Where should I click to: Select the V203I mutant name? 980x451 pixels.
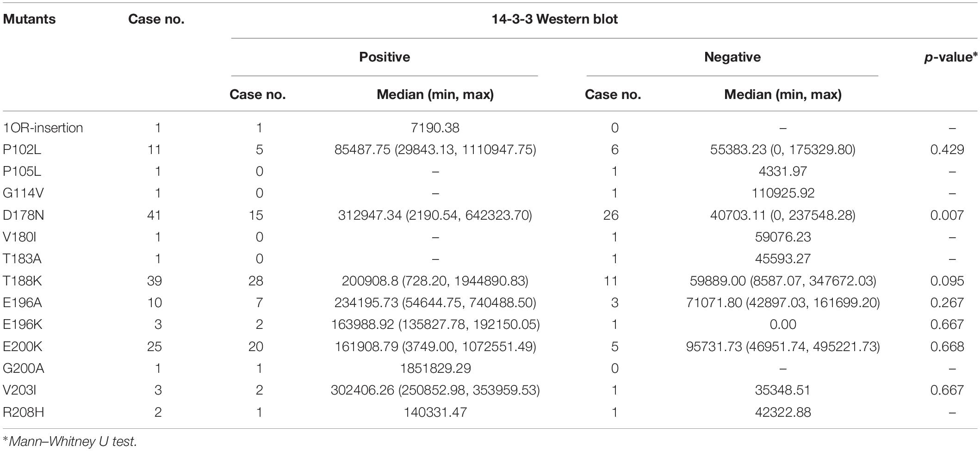pyautogui.click(x=19, y=390)
